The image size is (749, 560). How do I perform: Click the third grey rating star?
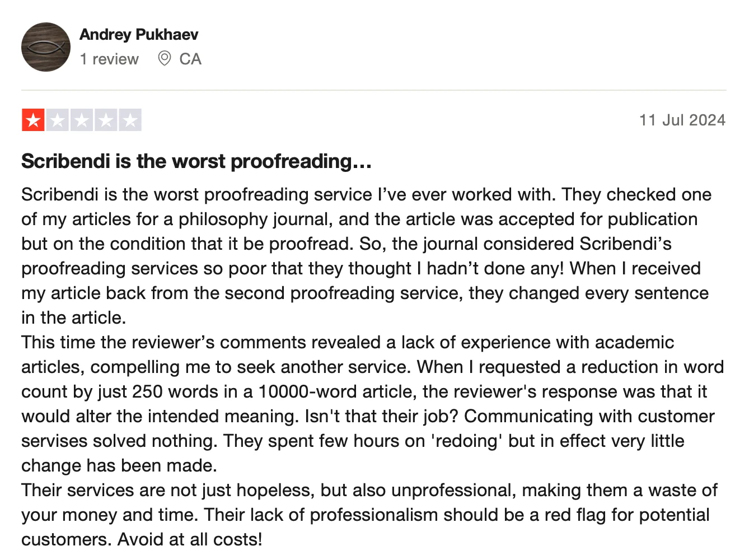pos(82,120)
